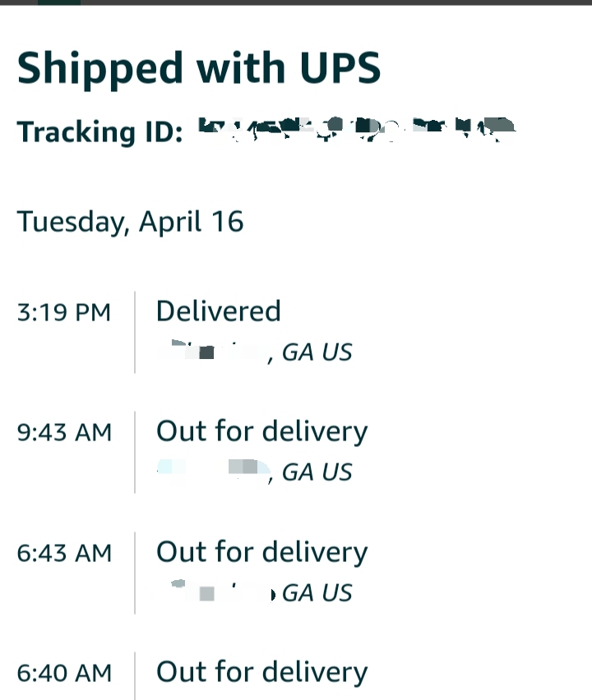Click "Out for delivery" at 6:43 AM

point(261,552)
